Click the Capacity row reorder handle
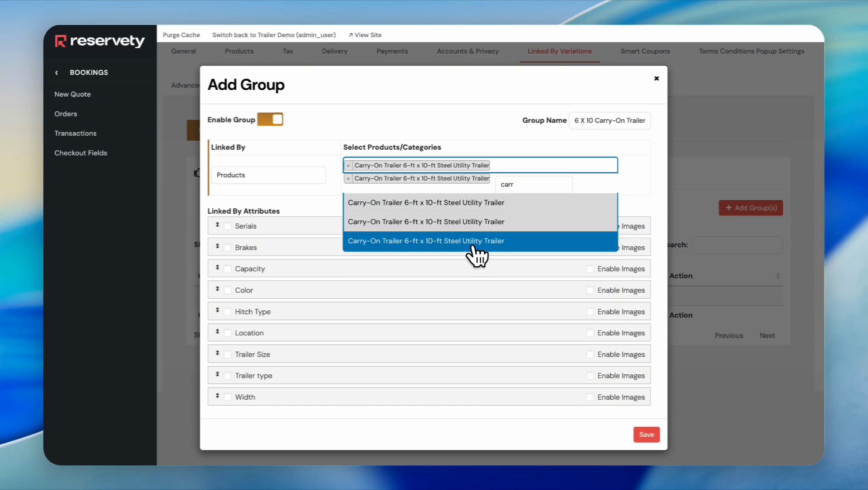The image size is (868, 490). 217,267
